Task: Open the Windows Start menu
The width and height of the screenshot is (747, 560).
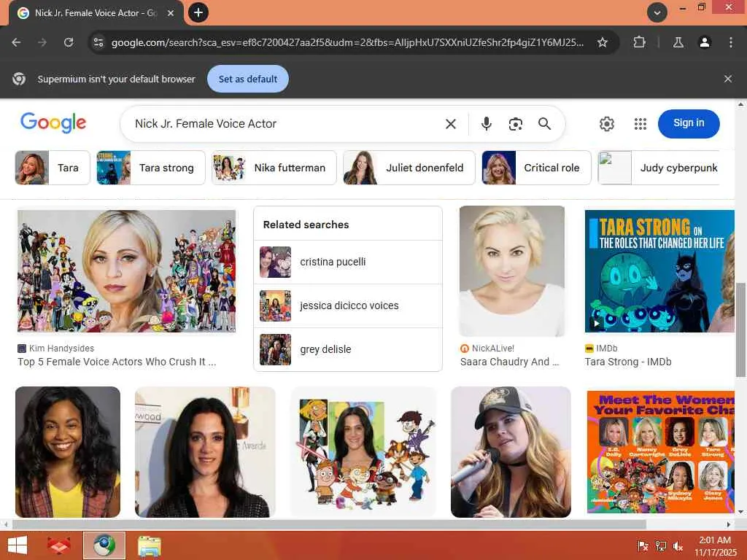Action: (x=18, y=545)
